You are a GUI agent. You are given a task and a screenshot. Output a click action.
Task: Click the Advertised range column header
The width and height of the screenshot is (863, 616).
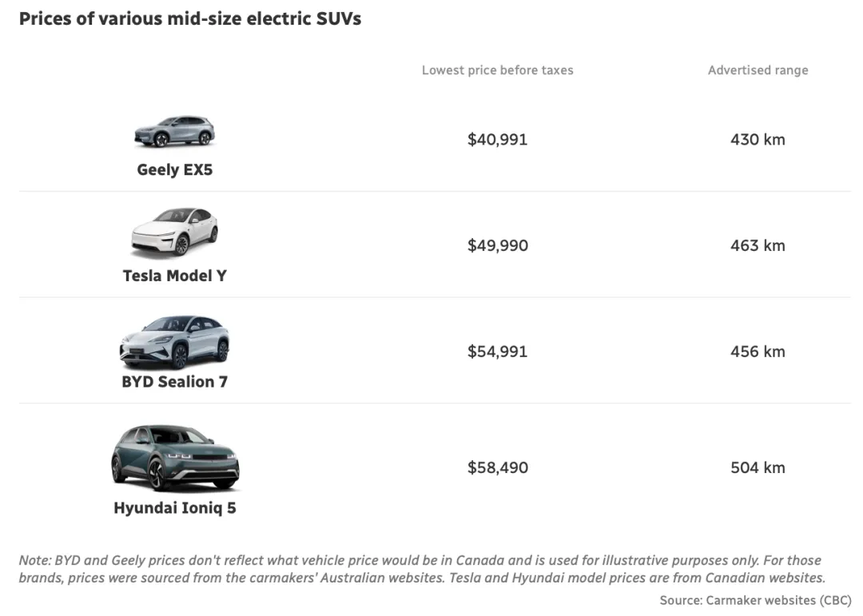(x=758, y=70)
